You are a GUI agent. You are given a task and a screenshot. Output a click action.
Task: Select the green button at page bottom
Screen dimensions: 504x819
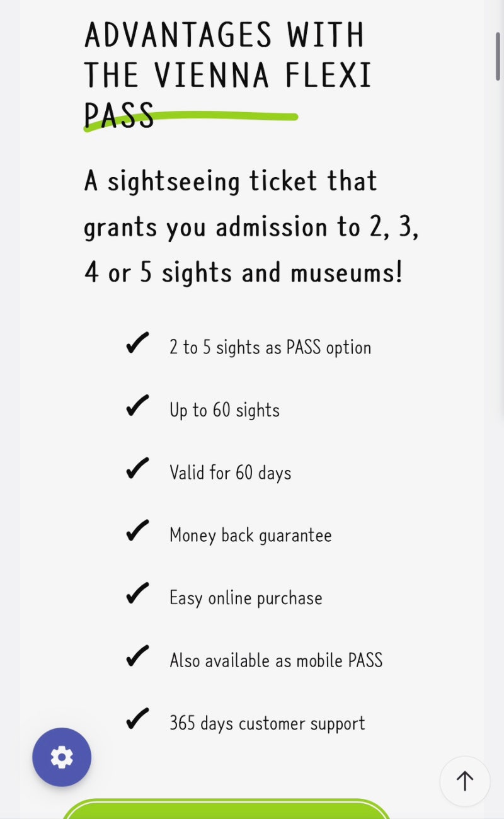(227, 809)
